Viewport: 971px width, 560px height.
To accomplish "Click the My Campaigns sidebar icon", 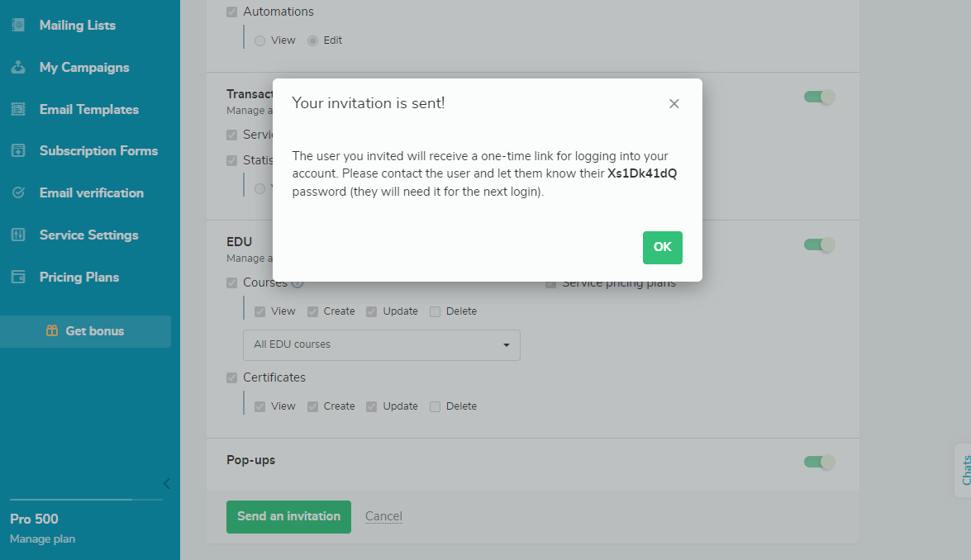I will coord(18,68).
